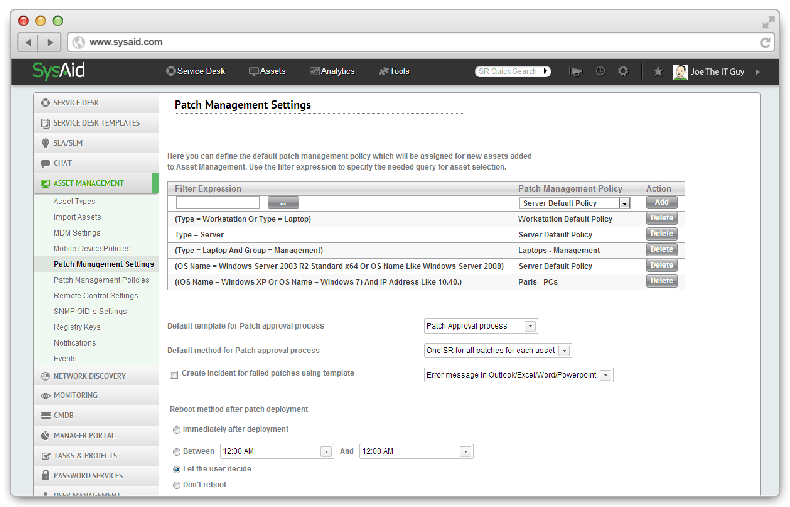Delete the Type = Server filter row
This screenshot has width=790, height=507.
(662, 233)
